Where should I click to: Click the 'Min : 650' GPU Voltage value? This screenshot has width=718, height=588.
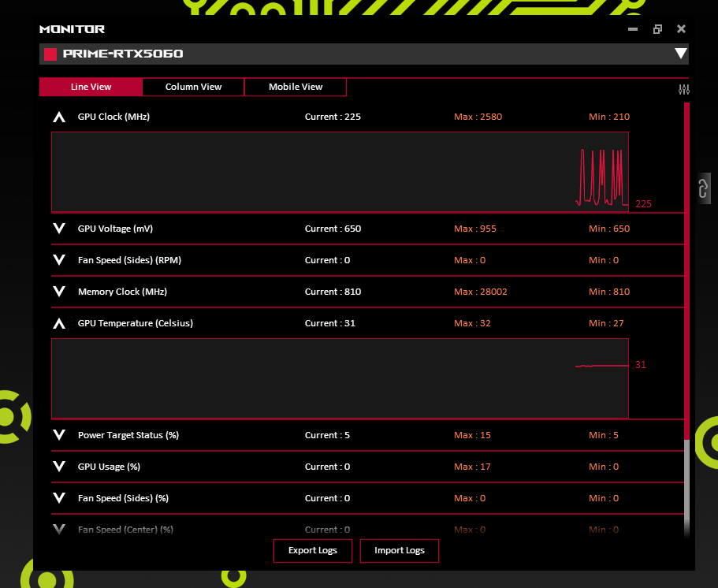pos(609,229)
